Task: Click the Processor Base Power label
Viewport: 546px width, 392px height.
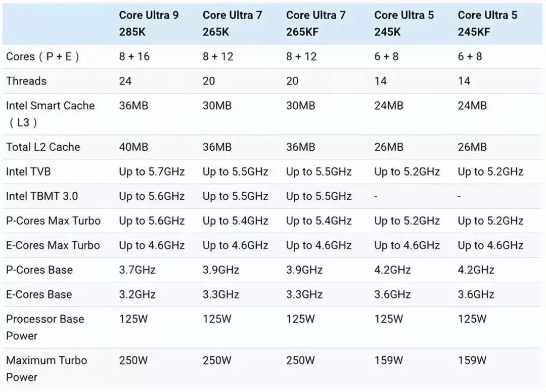Action: coord(45,327)
